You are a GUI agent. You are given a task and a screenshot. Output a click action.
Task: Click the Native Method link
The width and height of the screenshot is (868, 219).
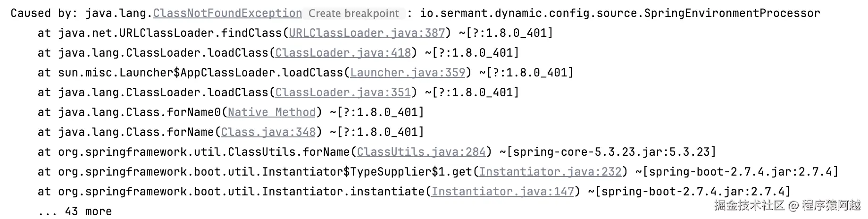click(272, 112)
